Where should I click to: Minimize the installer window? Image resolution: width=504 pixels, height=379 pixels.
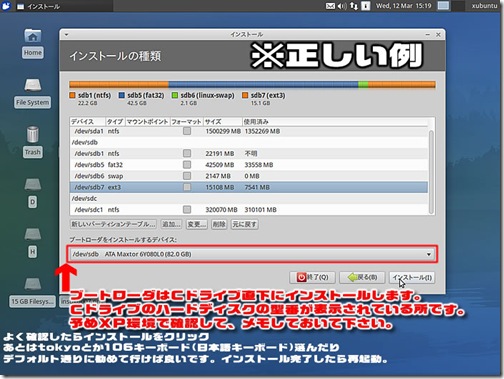pyautogui.click(x=428, y=34)
